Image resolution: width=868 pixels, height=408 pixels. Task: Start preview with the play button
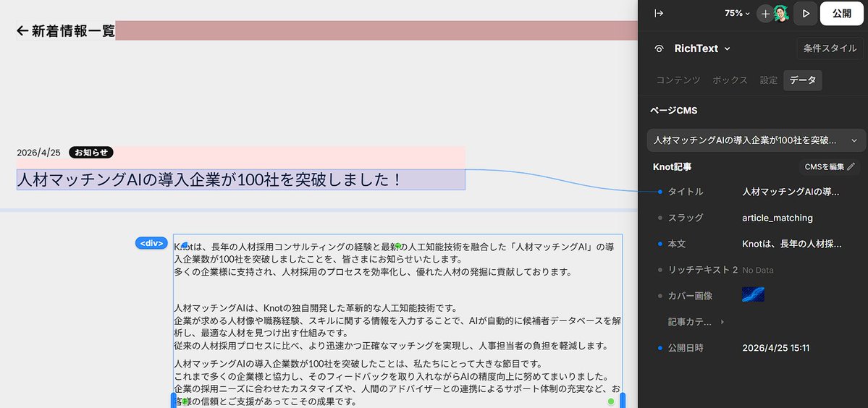click(x=806, y=13)
